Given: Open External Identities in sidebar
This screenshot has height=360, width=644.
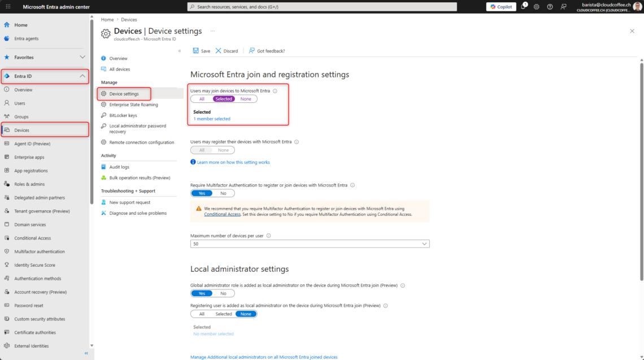Looking at the screenshot, I should 31,346.
